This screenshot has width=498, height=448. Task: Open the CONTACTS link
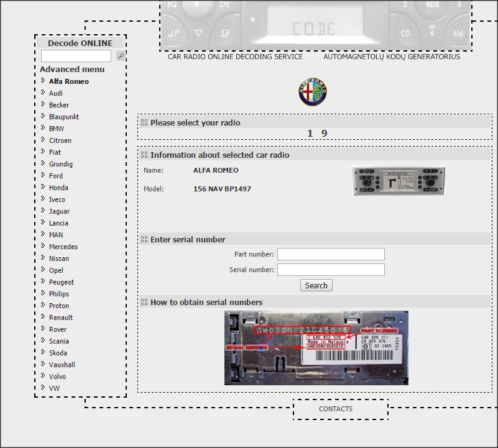(x=336, y=409)
